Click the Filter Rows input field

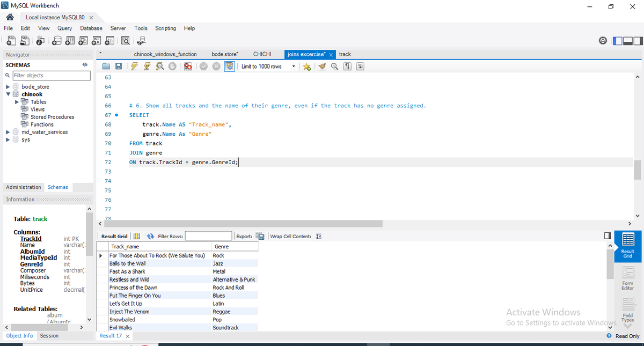[x=208, y=236]
